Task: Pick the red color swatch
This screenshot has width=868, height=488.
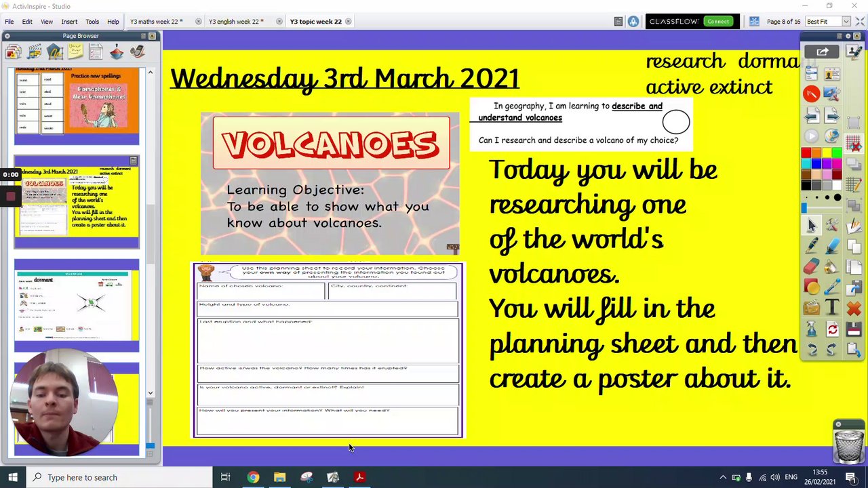Action: [x=806, y=153]
